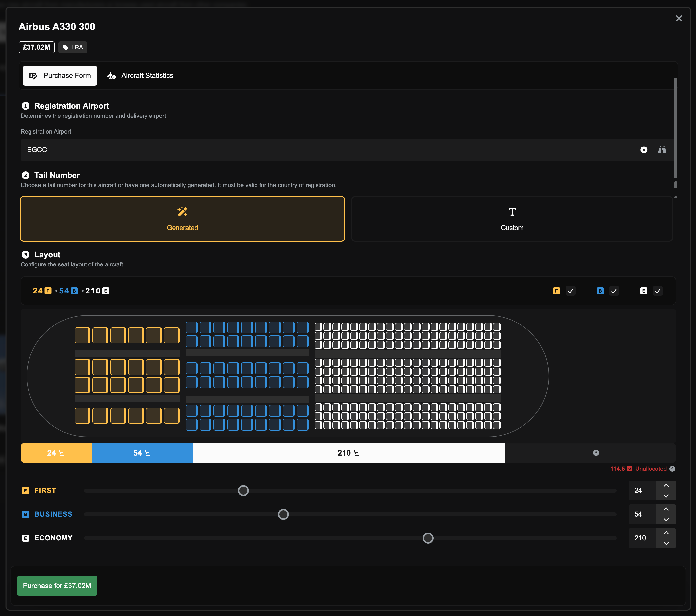Click the question mark in unallocated bar

click(596, 453)
